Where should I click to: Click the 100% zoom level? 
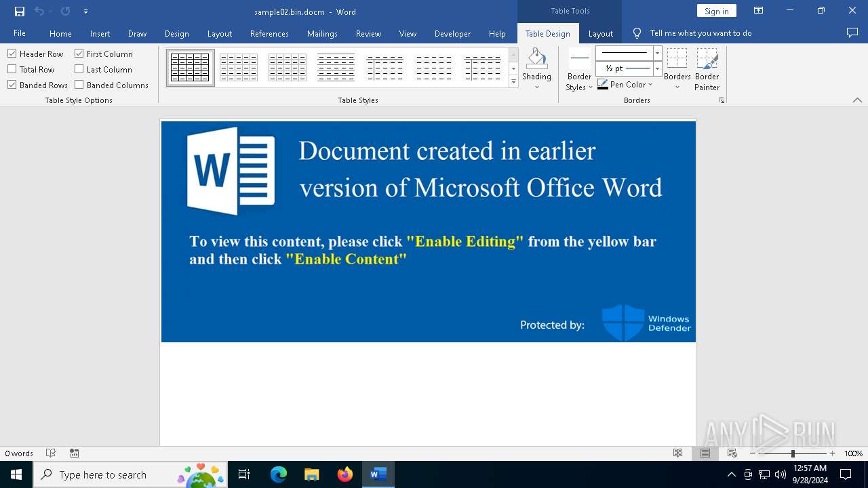point(853,453)
